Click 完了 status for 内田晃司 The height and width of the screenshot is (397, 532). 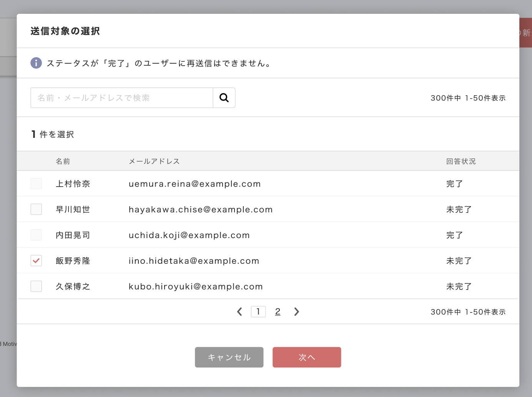point(455,235)
